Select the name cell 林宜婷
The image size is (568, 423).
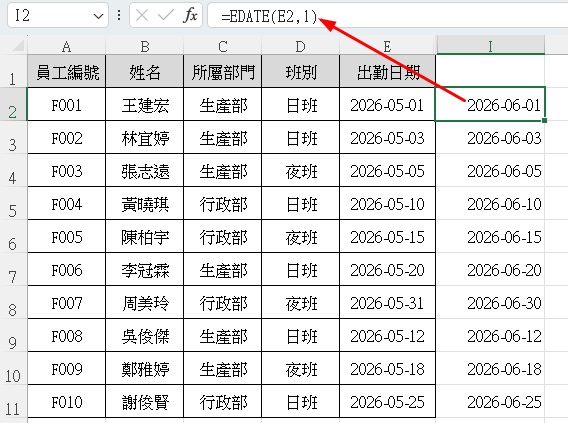coord(145,137)
